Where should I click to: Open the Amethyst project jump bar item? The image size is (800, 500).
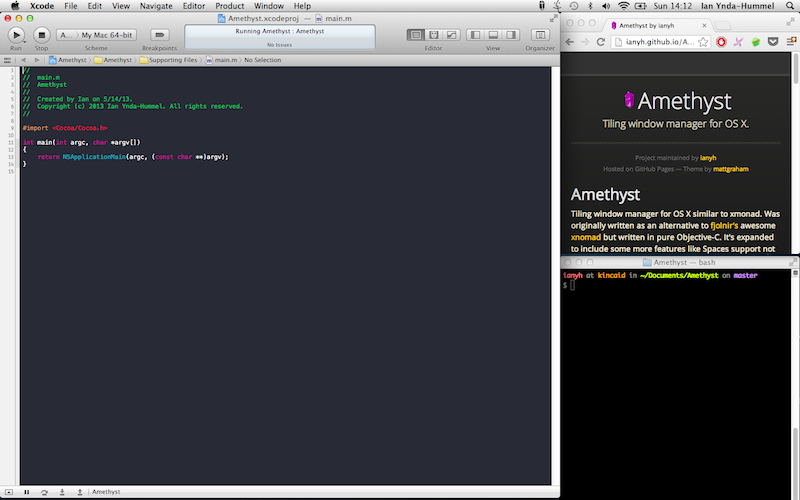[68, 60]
